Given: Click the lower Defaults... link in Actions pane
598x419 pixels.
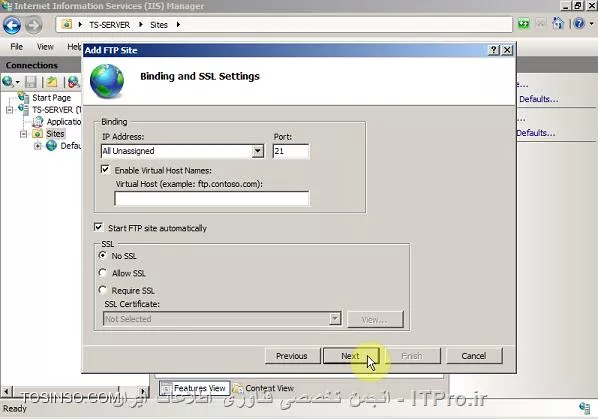Looking at the screenshot, I should [x=536, y=133].
